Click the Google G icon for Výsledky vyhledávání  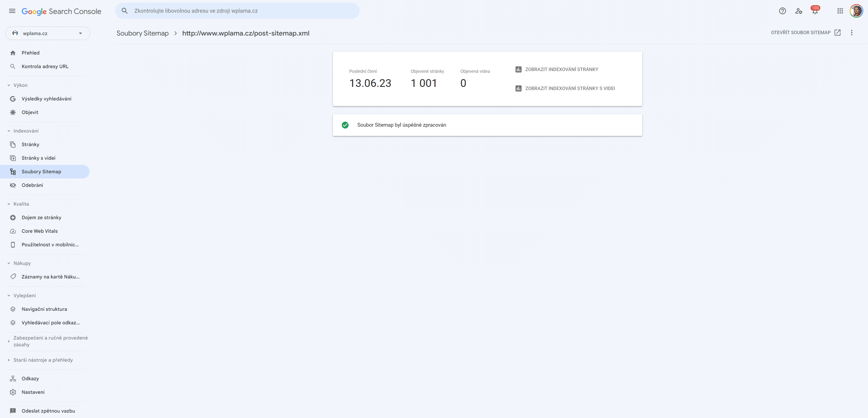pyautogui.click(x=13, y=99)
